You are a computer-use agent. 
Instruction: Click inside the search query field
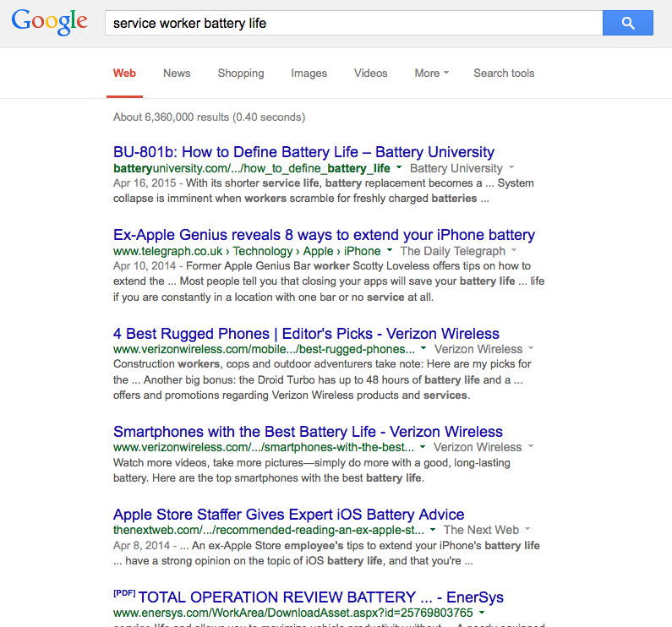click(x=353, y=23)
